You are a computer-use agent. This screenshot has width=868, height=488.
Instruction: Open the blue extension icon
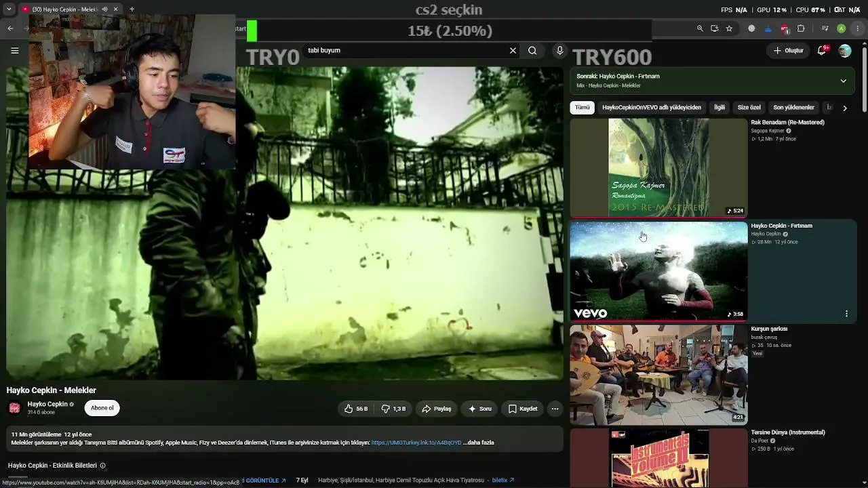pyautogui.click(x=768, y=28)
